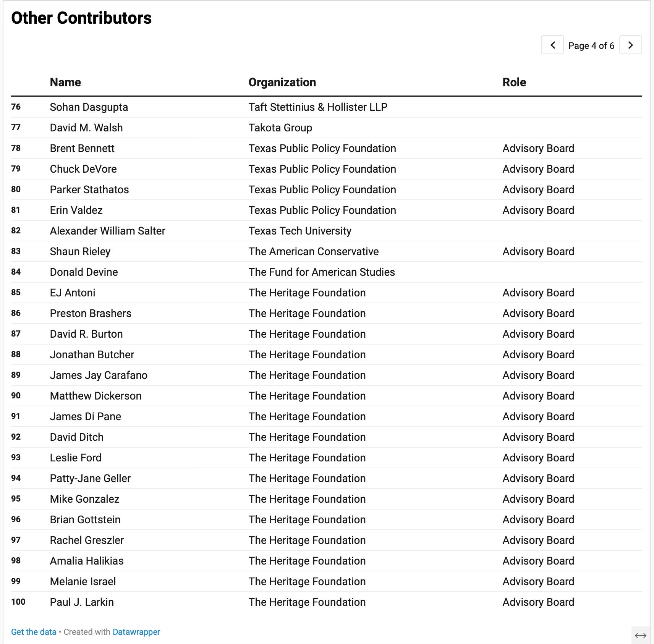Click row number 100
654x644 pixels.
(18, 602)
